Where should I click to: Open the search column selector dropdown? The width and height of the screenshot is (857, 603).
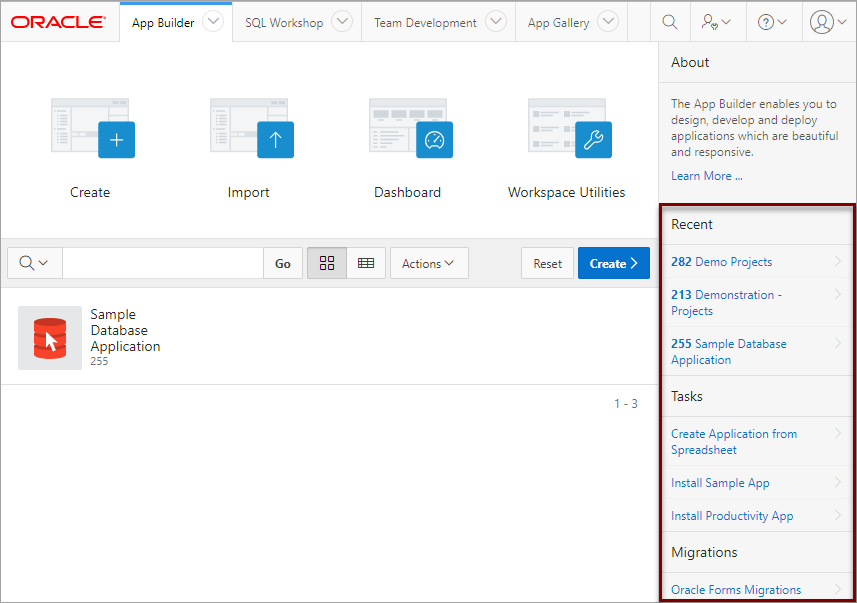pyautogui.click(x=34, y=263)
